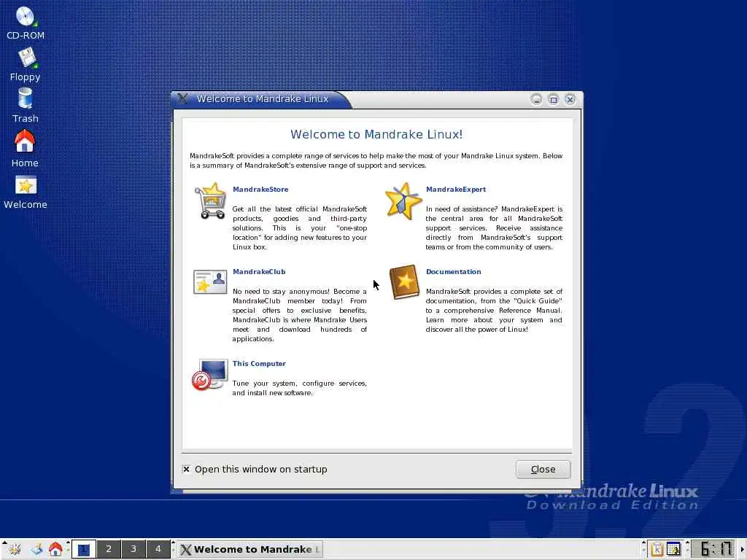Viewport: 747px width, 560px height.
Task: Click the Klipper clipboard tray icon
Action: [657, 549]
